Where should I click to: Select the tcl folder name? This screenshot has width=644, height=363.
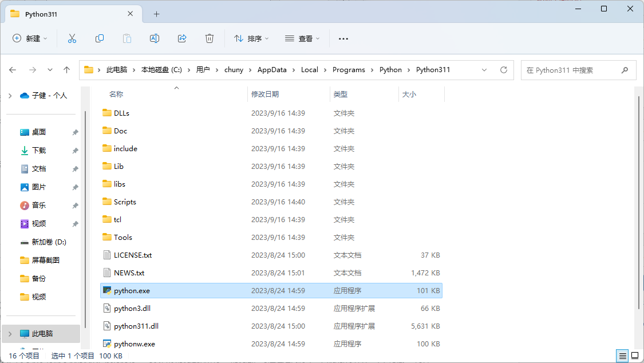coord(117,220)
